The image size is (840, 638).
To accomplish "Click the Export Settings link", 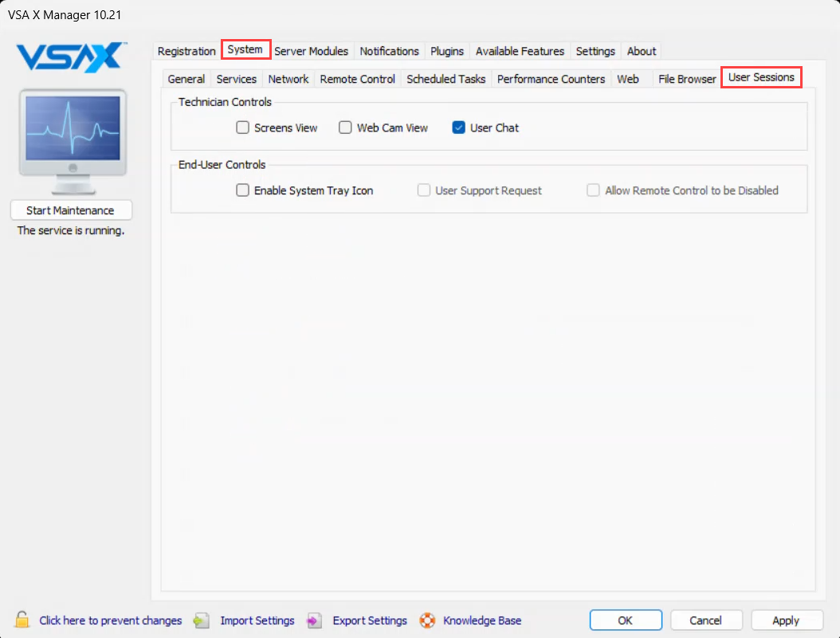I will pos(370,620).
